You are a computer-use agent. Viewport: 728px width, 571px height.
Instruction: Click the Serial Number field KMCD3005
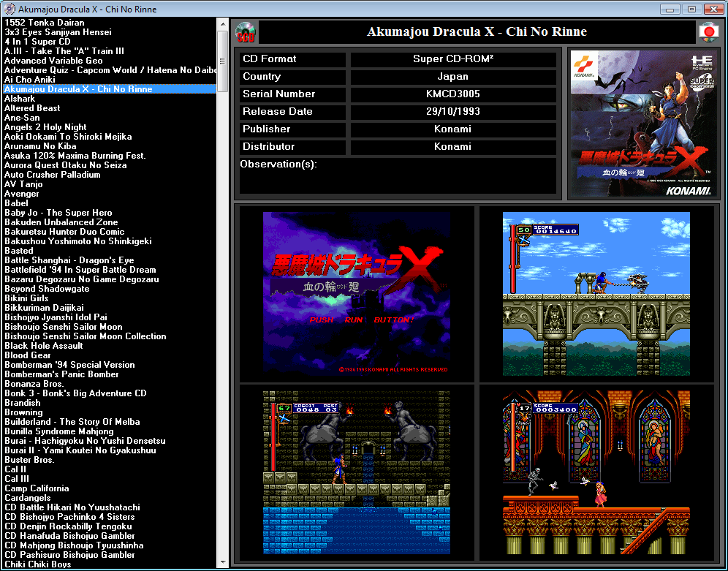[x=452, y=94]
